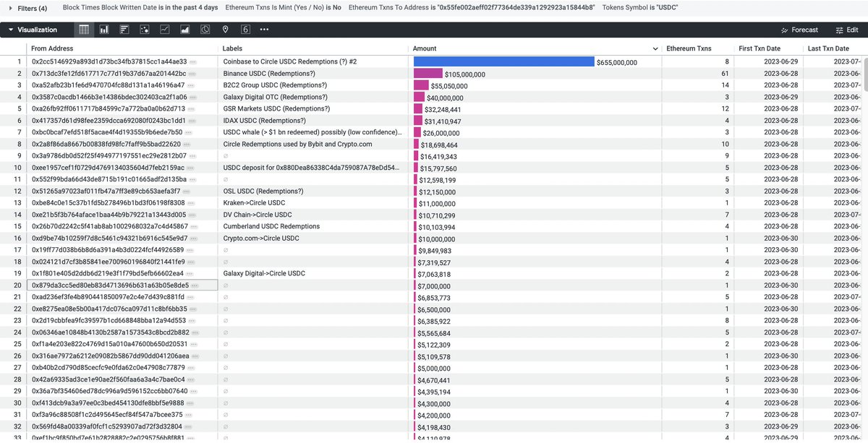The height and width of the screenshot is (443, 868).
Task: Sort by Last Txn Date column header
Action: (828, 48)
